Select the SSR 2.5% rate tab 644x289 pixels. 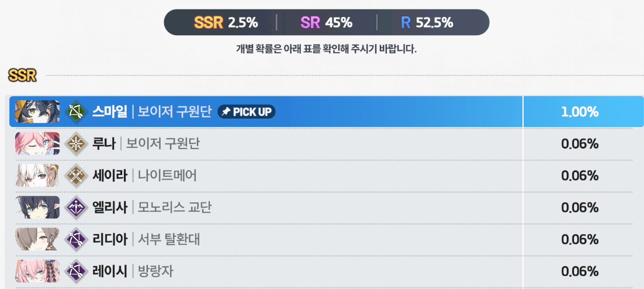click(x=226, y=22)
